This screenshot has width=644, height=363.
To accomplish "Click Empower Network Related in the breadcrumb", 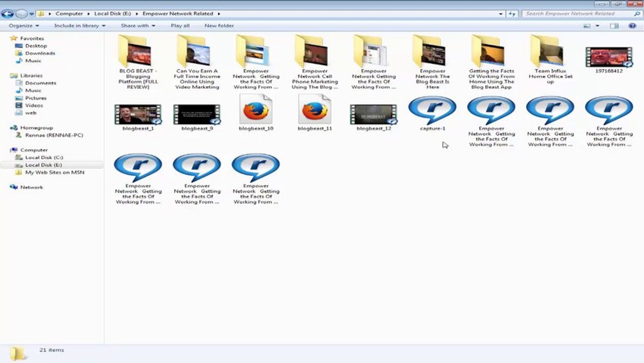I will (x=178, y=14).
